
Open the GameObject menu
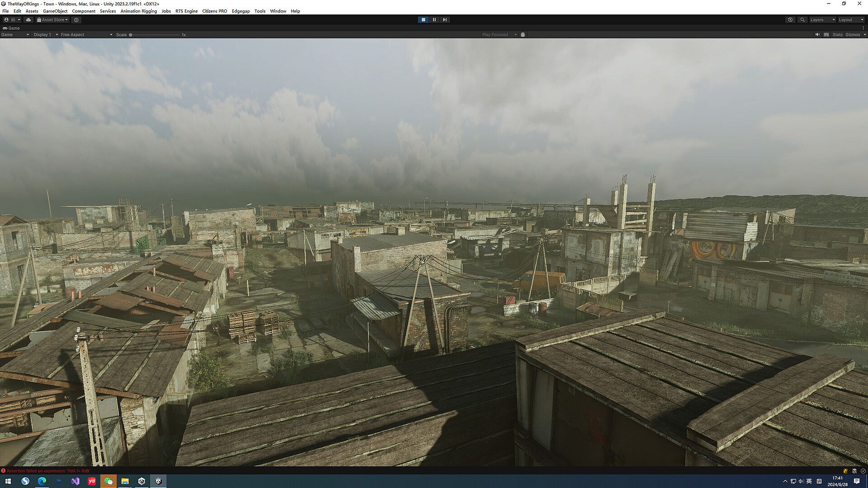[55, 11]
